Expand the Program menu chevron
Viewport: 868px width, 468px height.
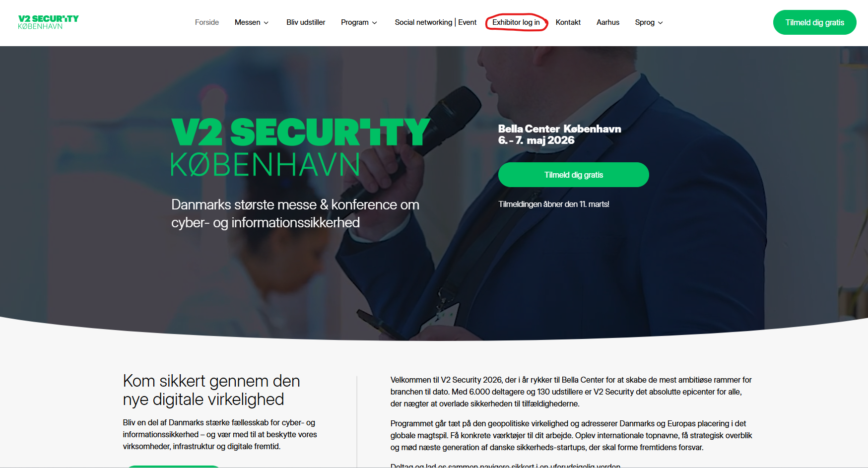(x=375, y=23)
